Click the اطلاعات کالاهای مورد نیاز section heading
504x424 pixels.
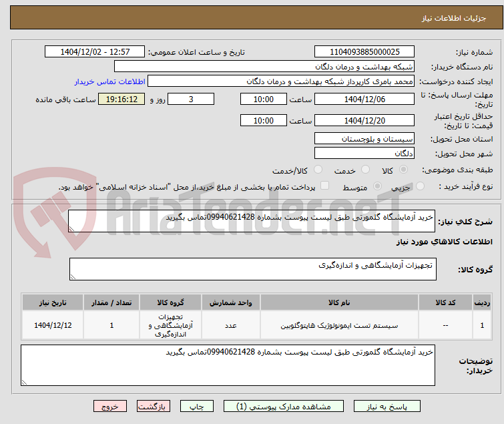(444, 242)
